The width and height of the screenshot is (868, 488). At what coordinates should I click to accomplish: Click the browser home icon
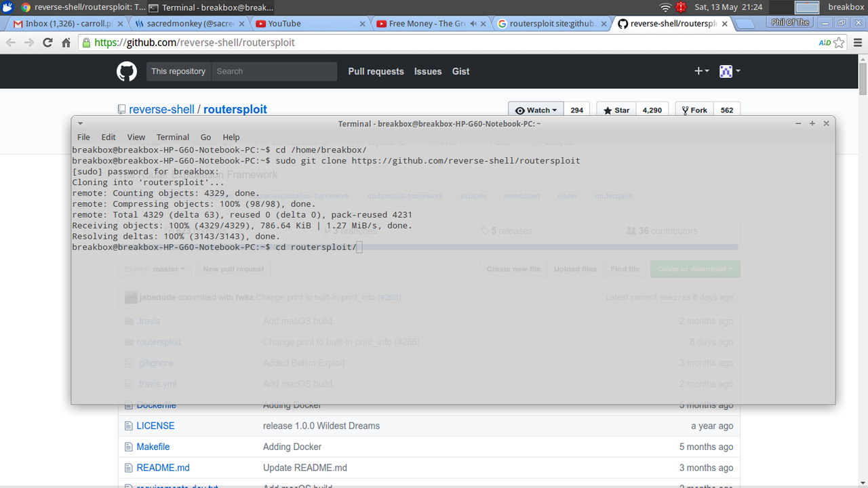[x=65, y=42]
